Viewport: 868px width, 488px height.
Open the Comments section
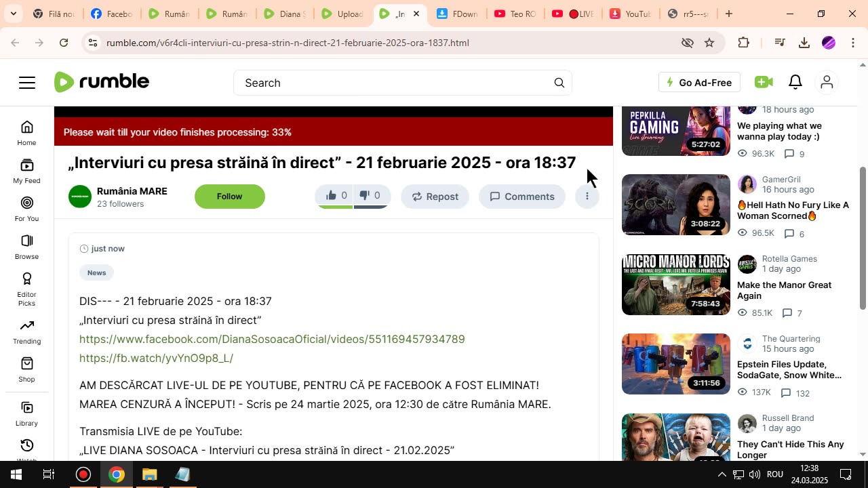pos(522,197)
